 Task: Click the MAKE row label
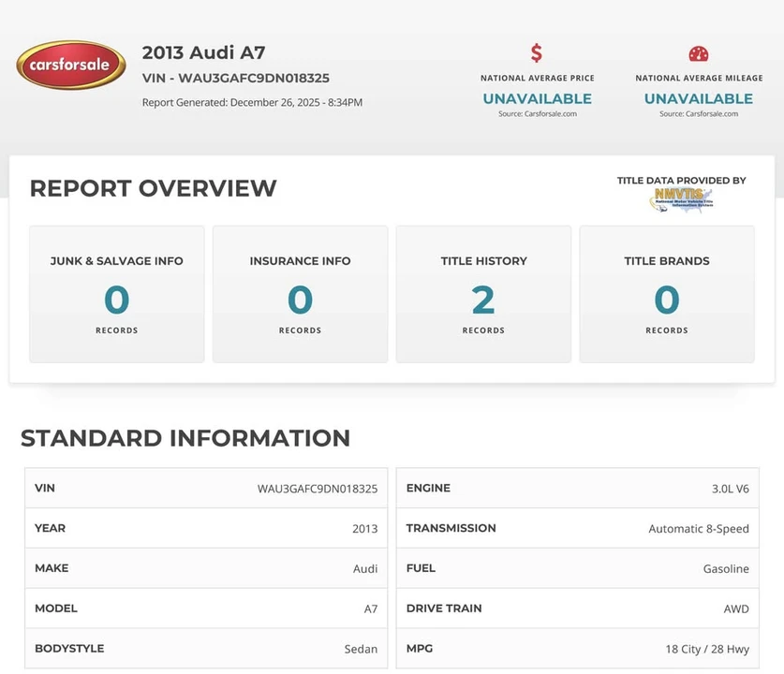52,568
